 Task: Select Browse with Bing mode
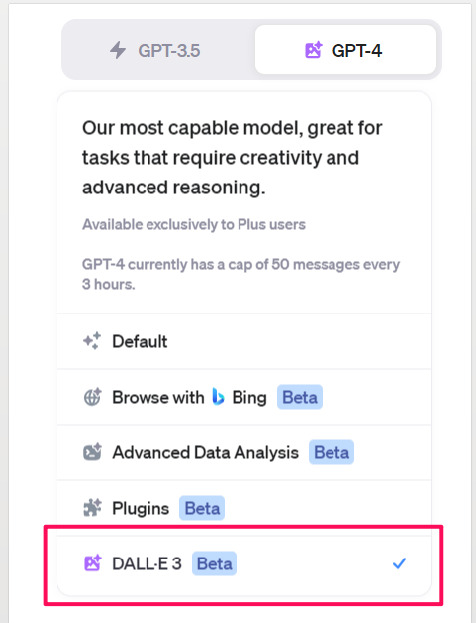tap(244, 397)
